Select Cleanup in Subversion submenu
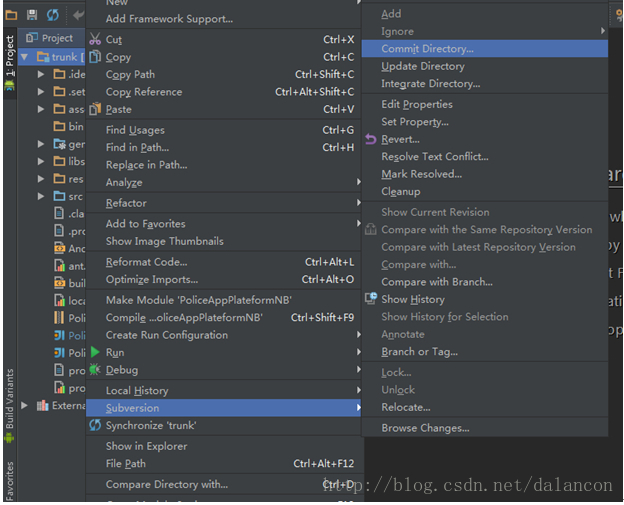Image resolution: width=624 pixels, height=505 pixels. click(485, 191)
